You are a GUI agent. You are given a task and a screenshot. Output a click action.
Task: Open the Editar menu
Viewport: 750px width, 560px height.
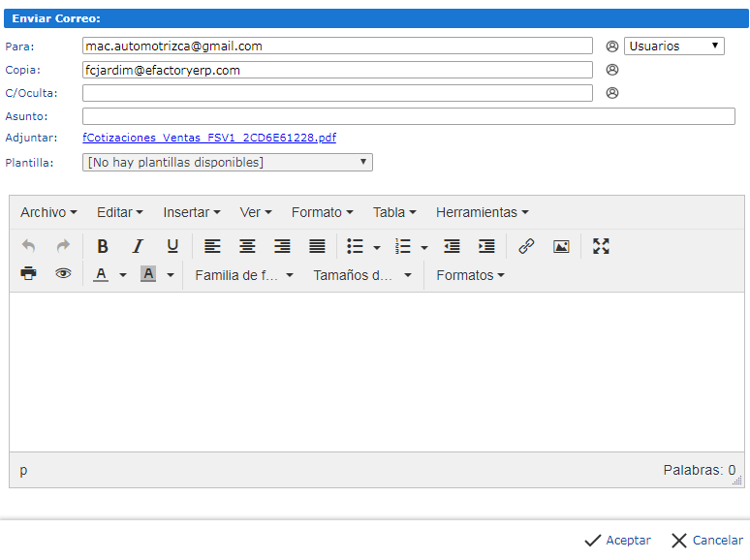tap(119, 212)
